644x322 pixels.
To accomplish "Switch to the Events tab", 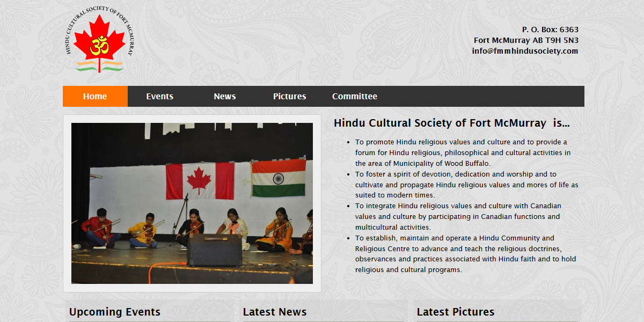I will [x=159, y=96].
